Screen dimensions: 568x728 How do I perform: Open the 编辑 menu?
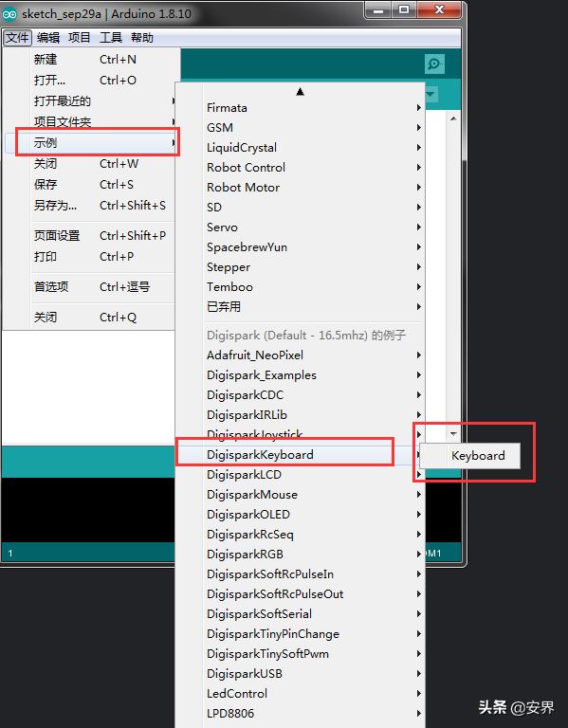click(x=47, y=37)
